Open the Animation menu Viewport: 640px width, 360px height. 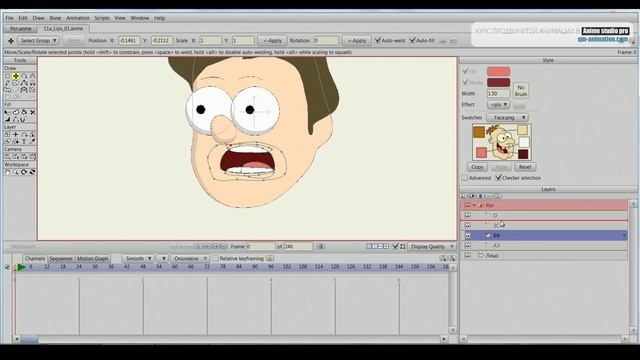click(78, 18)
